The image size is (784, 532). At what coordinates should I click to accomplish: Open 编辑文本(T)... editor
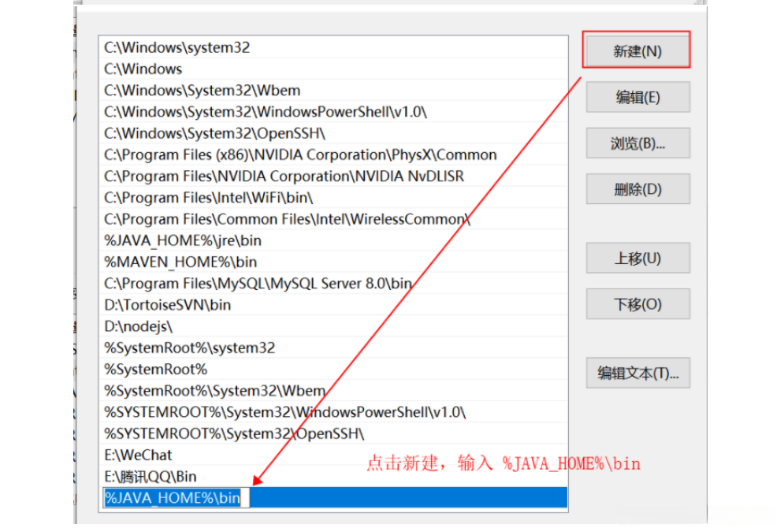(637, 373)
